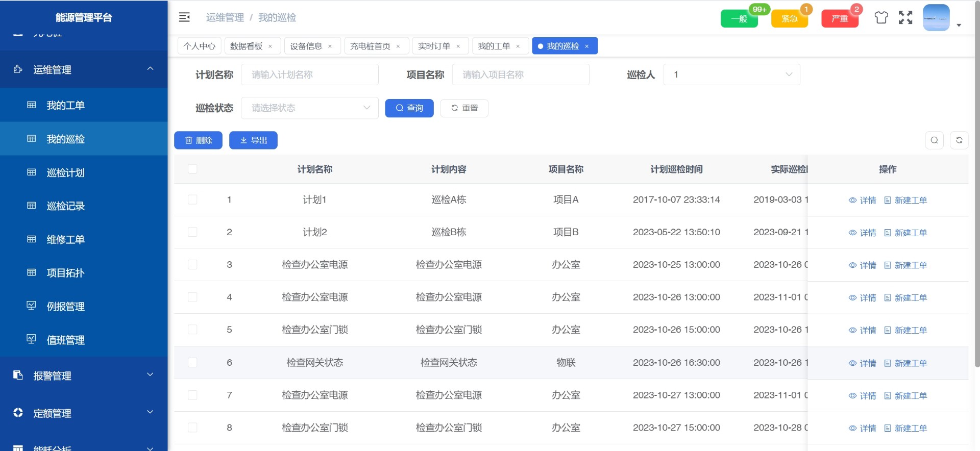Close the 数据看板 tab

pos(271,46)
